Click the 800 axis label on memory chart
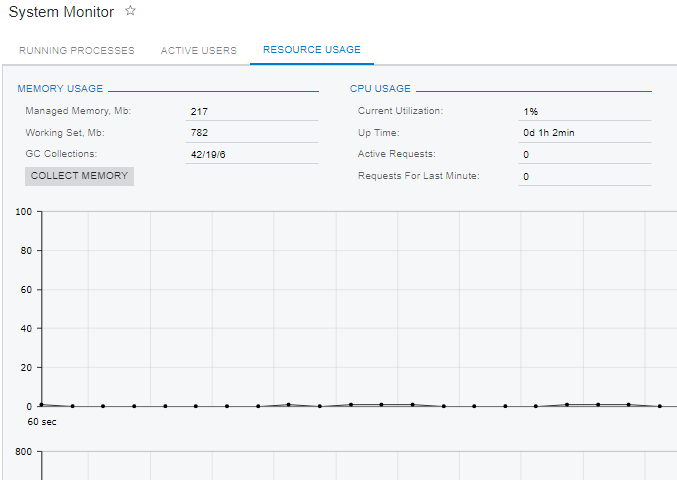Viewport: 677px width, 480px height. pos(24,452)
